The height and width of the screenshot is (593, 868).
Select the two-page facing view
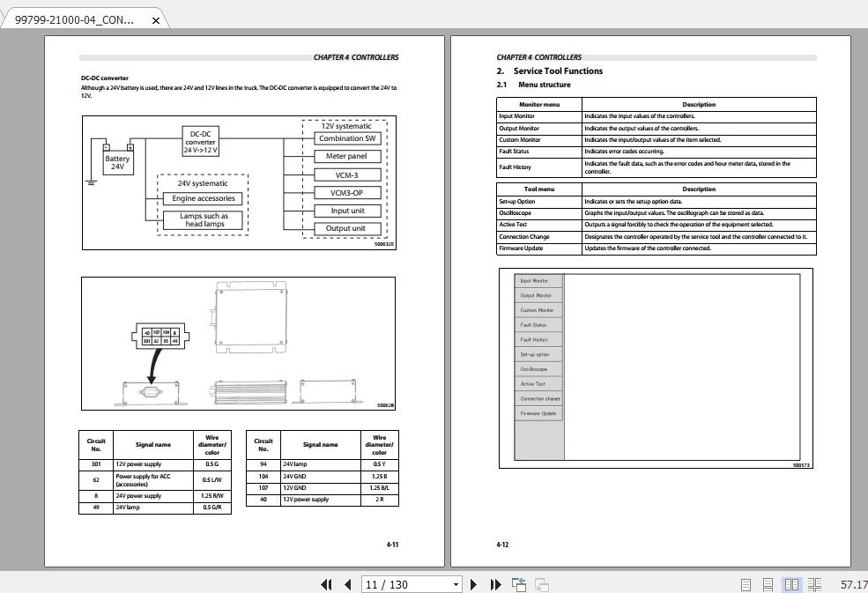tap(791, 585)
